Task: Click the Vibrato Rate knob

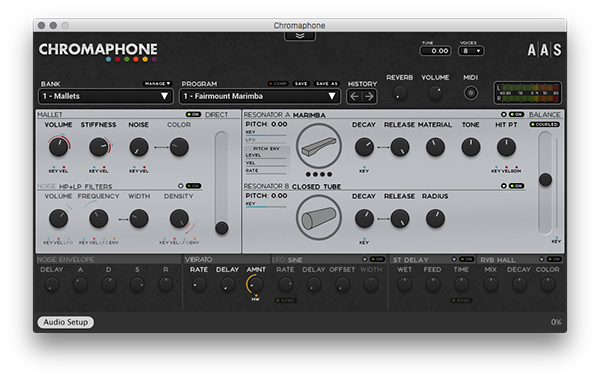Action: [199, 284]
